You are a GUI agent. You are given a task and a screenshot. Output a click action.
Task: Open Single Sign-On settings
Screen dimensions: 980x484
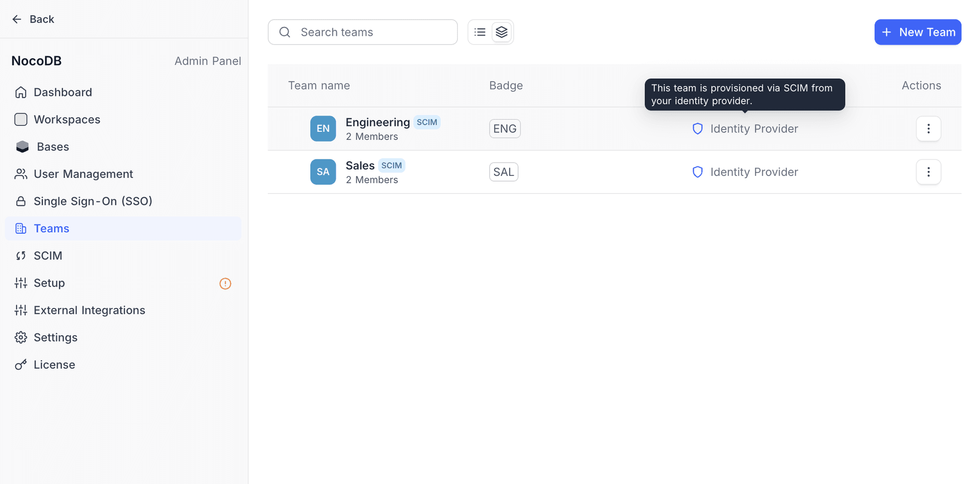pyautogui.click(x=93, y=201)
